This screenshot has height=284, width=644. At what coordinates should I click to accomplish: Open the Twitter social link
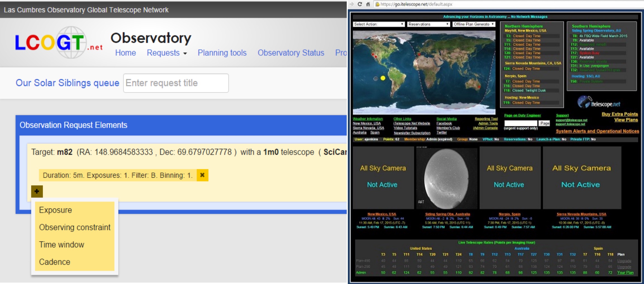coord(441,132)
